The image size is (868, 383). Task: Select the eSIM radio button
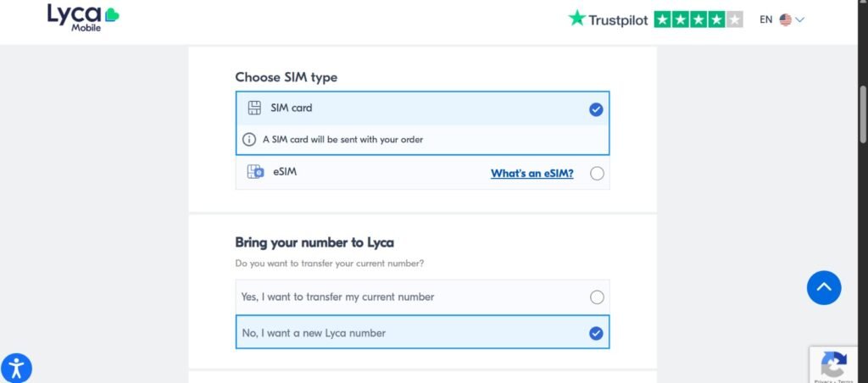597,174
